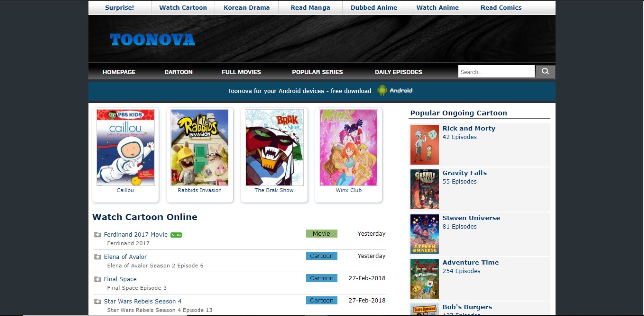Open the Watch Cartoon top tab
Viewport: 644px width, 316px height.
[x=183, y=8]
